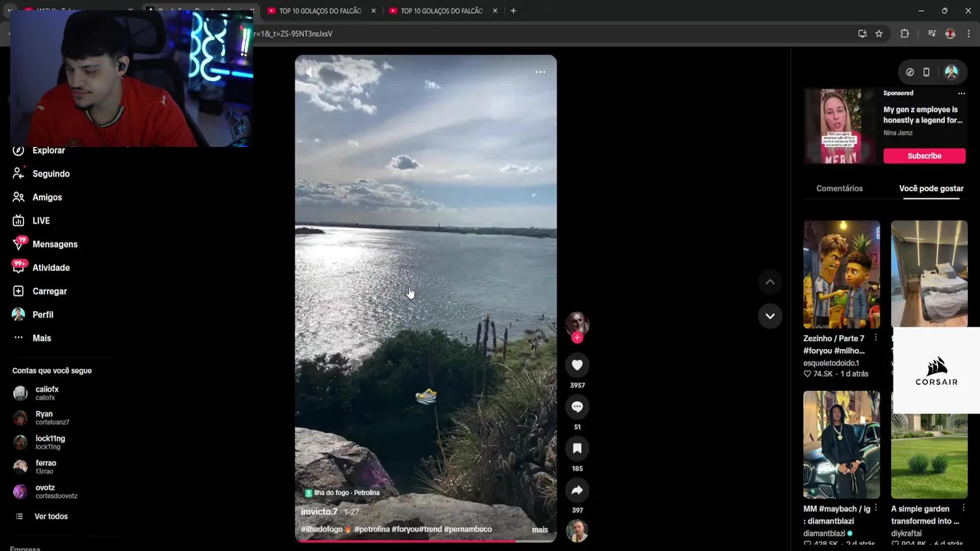
Task: Click the #ilhadofogo hashtag
Action: 322,530
